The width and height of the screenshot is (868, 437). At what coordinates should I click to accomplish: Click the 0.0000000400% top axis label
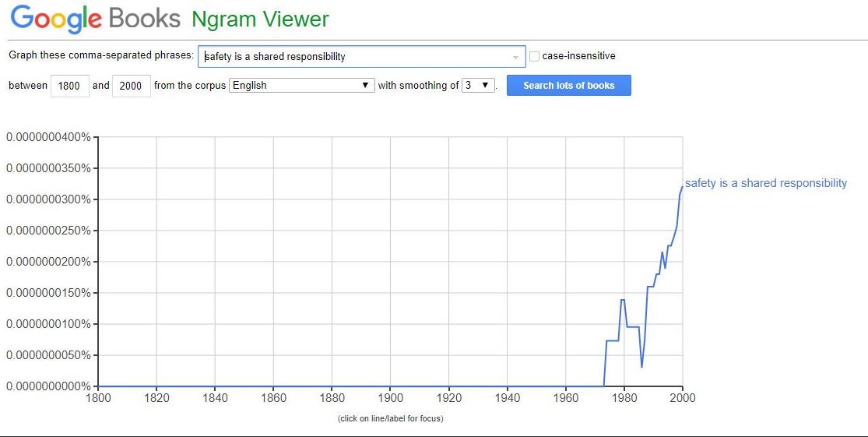[49, 137]
